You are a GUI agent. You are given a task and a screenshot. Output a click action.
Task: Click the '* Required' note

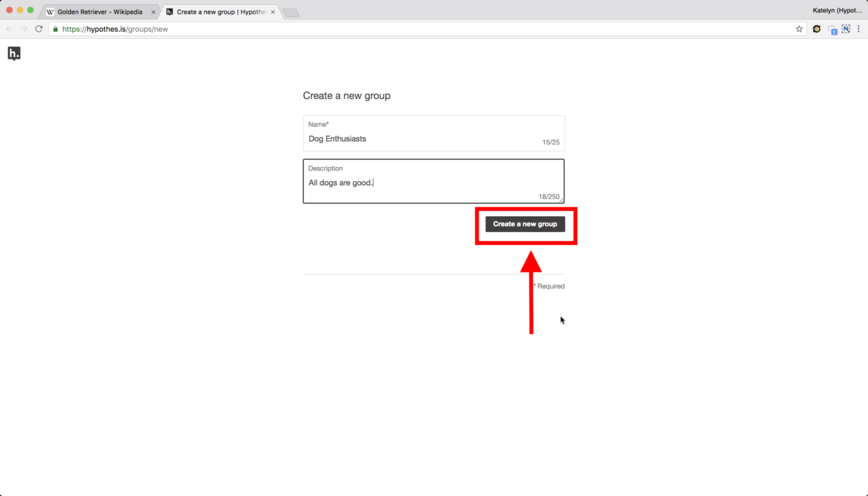pos(549,286)
